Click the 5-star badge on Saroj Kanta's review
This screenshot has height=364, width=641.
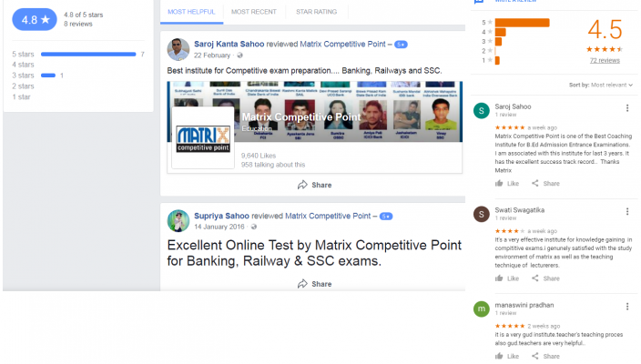pyautogui.click(x=401, y=44)
